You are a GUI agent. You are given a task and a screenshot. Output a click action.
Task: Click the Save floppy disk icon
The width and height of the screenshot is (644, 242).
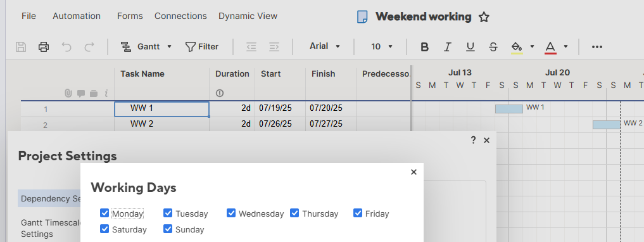21,47
